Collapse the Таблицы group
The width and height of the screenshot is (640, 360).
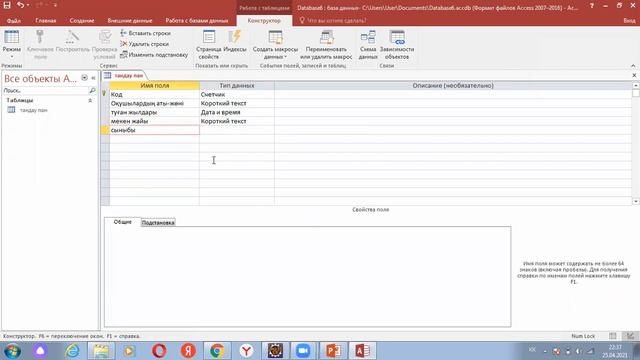point(90,100)
